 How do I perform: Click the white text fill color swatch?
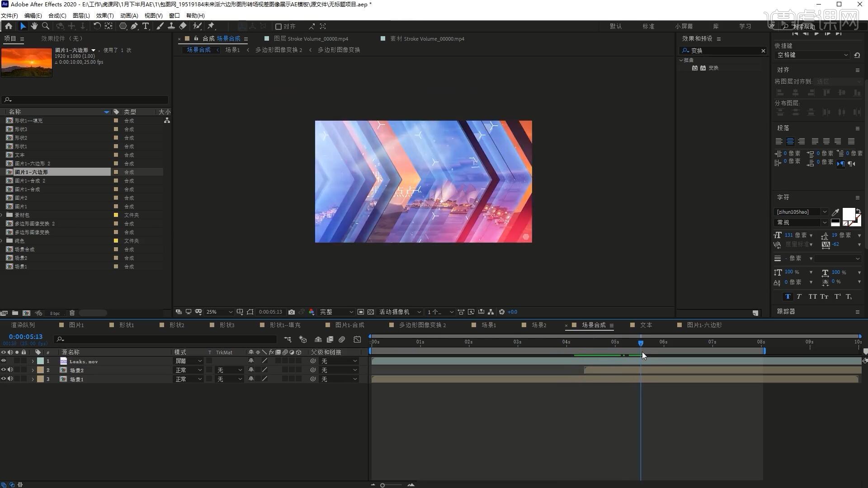click(848, 214)
